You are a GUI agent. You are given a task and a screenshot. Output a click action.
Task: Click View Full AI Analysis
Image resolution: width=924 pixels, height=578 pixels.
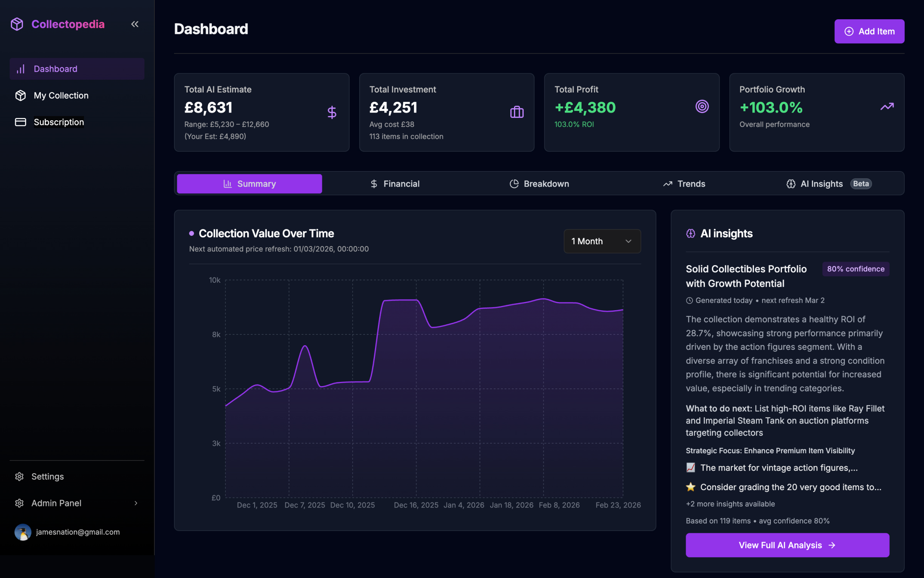coord(787,545)
